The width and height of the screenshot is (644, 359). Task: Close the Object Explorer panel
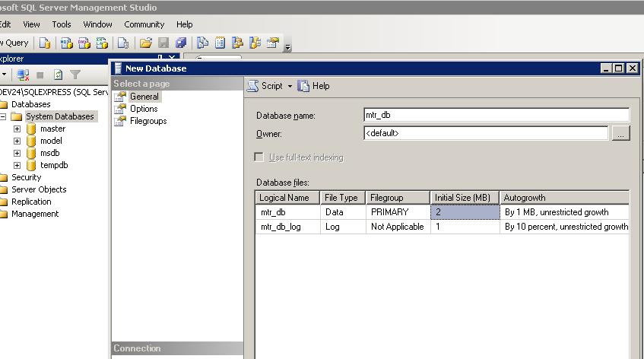(173, 58)
